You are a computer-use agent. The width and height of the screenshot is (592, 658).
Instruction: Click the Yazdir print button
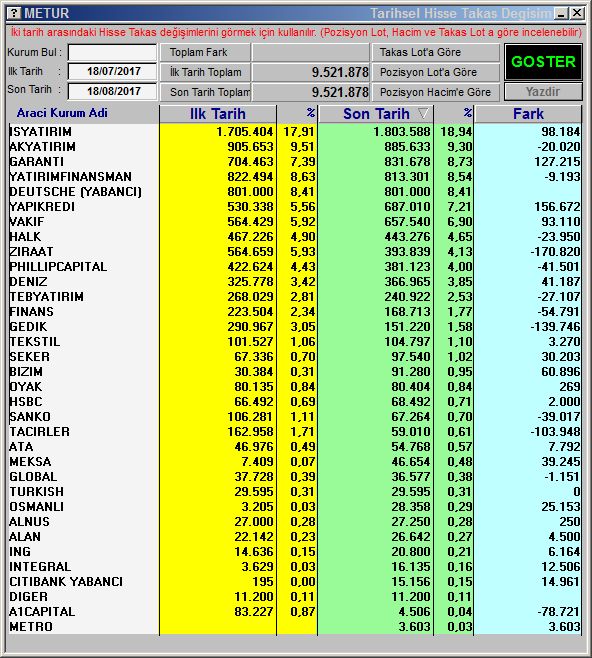(543, 91)
